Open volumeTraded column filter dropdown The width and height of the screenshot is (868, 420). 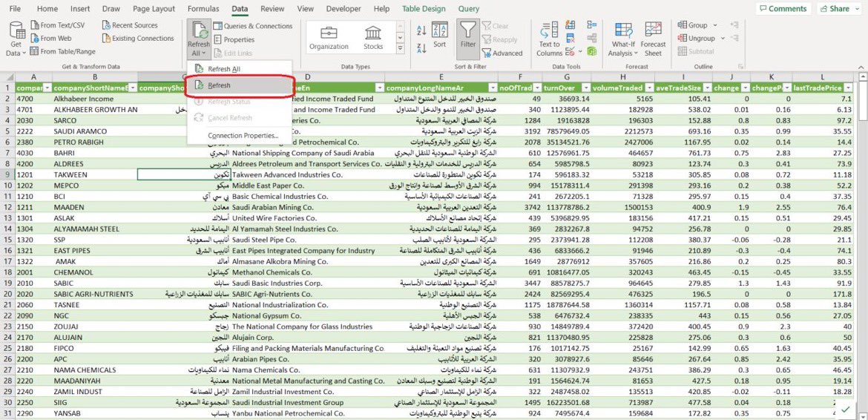(x=649, y=88)
